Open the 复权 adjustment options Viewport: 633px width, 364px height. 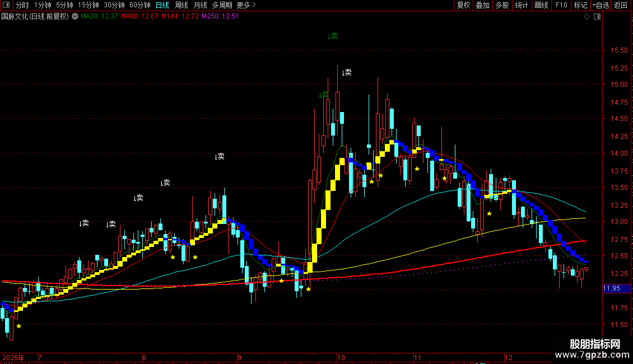(x=463, y=5)
